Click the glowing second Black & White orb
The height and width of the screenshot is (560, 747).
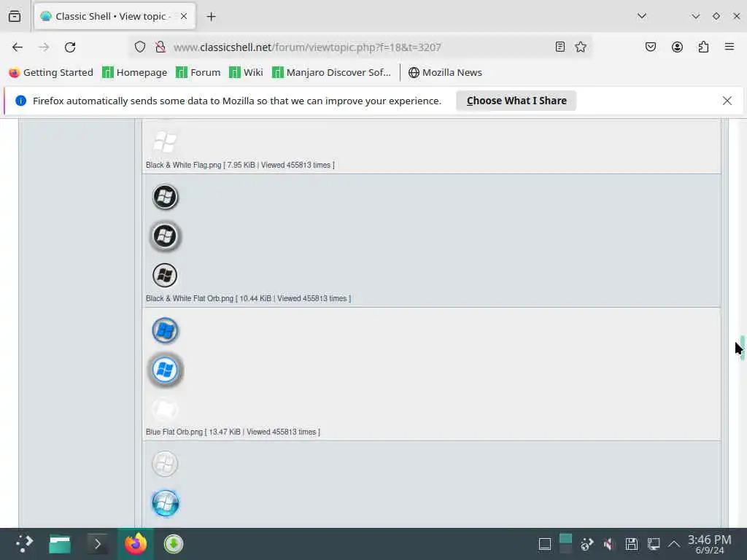pos(165,236)
